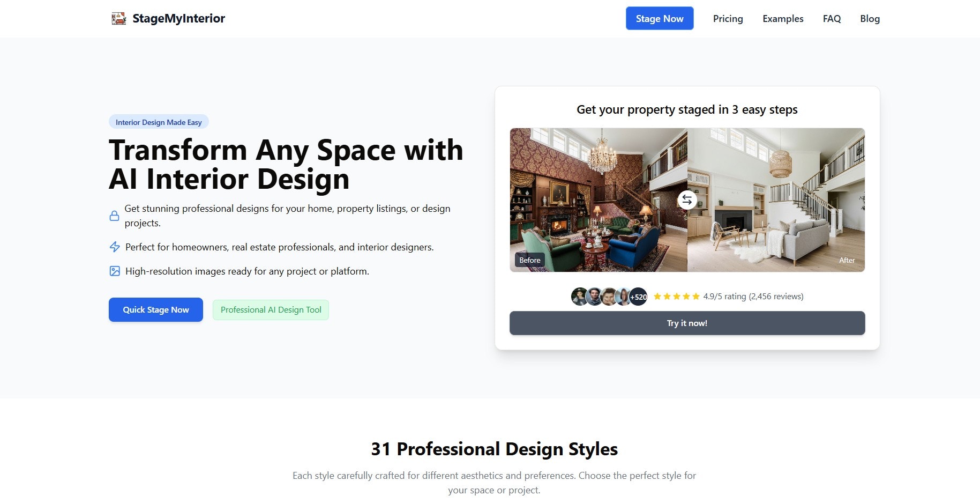Screen dimensions: 980x503
Task: Open the Examples page from the navigation
Action: coord(782,18)
